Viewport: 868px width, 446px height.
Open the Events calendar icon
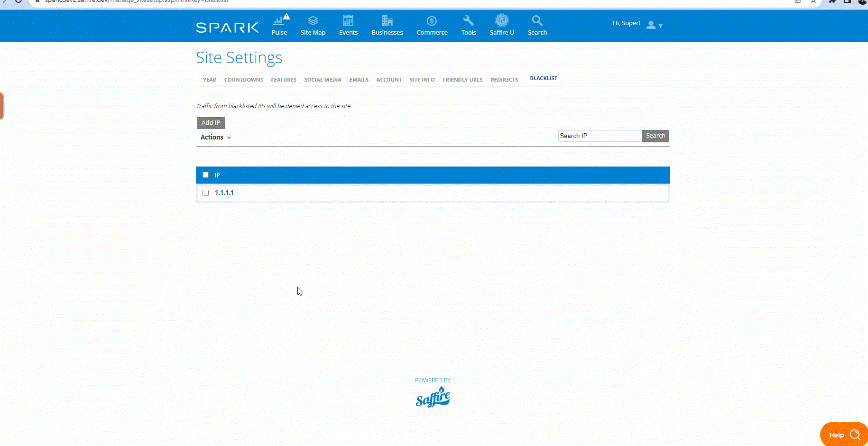[x=348, y=21]
